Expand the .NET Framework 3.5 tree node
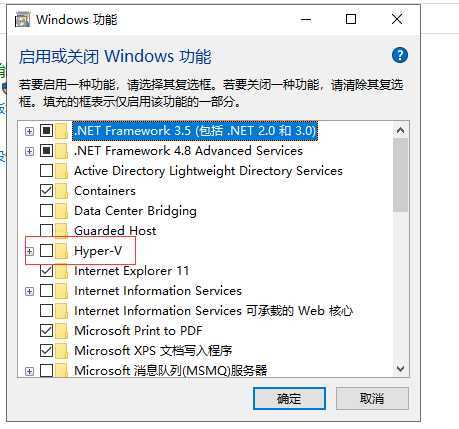Screen dimensions: 459x429 click(x=29, y=131)
